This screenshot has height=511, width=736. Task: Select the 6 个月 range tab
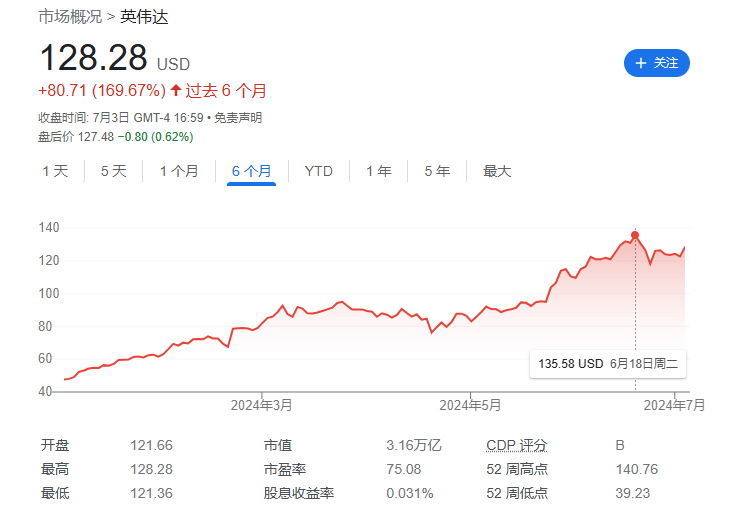(x=251, y=171)
